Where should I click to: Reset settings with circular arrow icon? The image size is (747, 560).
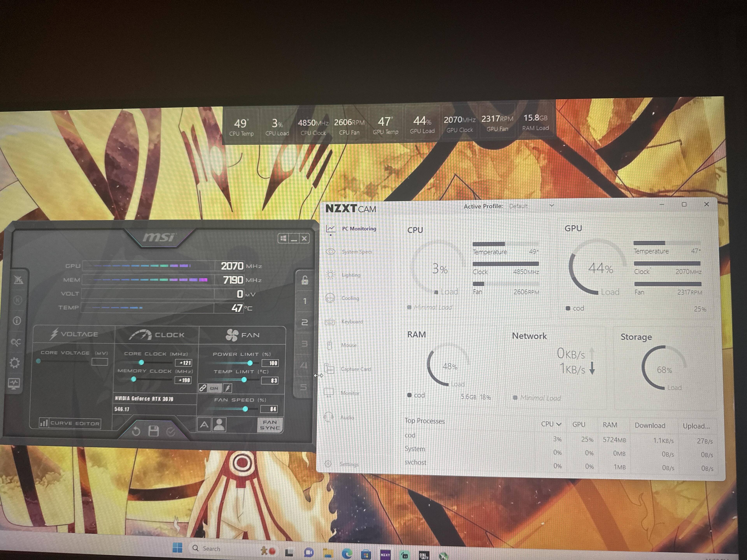coord(136,431)
